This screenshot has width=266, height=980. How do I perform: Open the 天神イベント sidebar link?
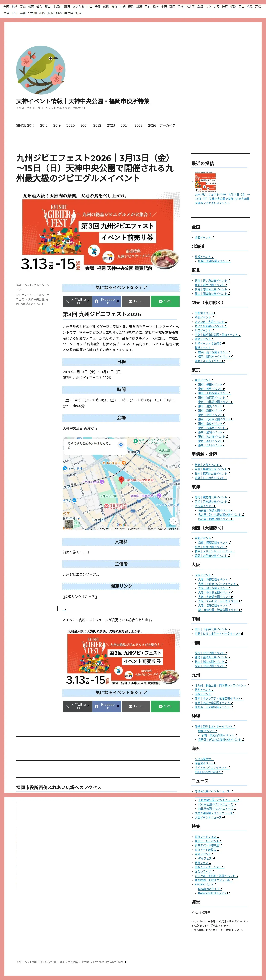[x=203, y=694]
